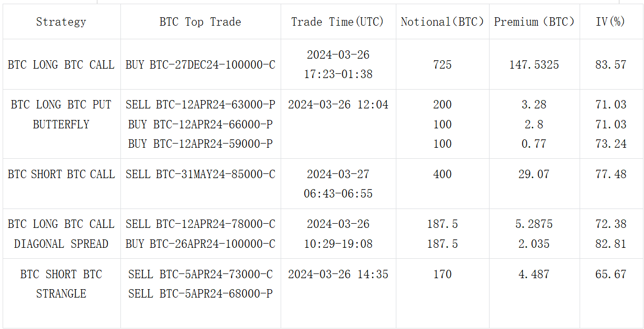Click the Premium(BTC) header cell
Image resolution: width=644 pixels, height=329 pixels.
tap(534, 22)
